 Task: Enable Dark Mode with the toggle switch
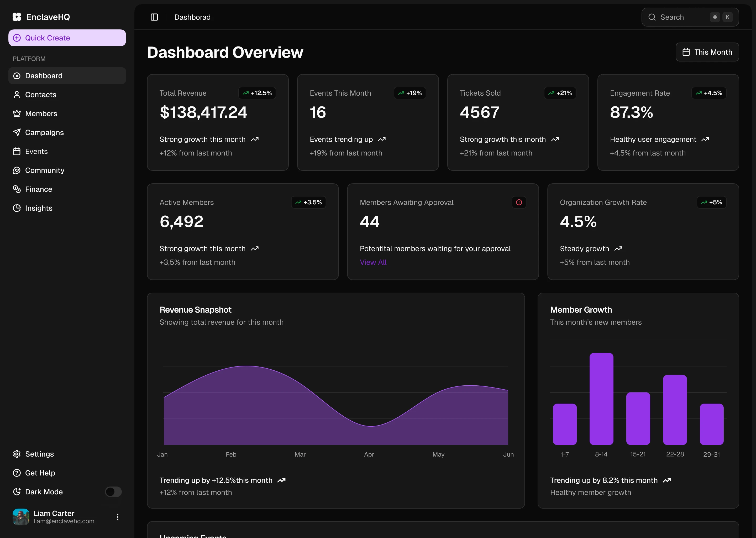[113, 492]
